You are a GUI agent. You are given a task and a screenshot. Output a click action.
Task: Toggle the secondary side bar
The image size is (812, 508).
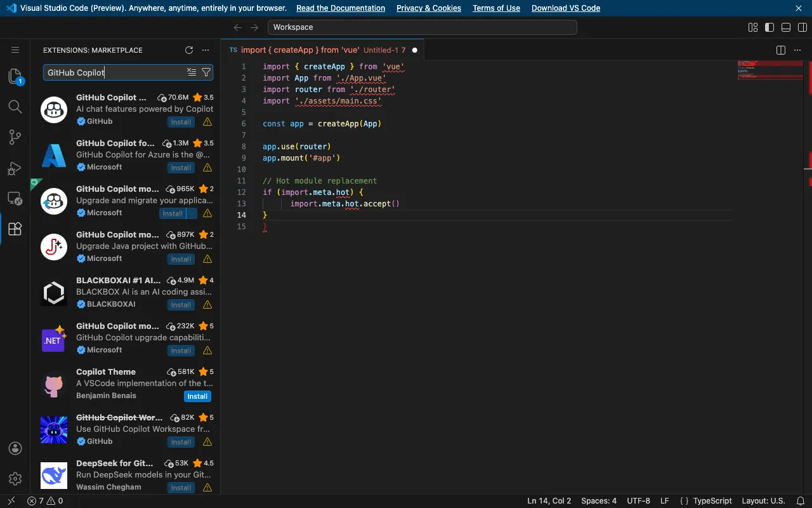click(802, 27)
